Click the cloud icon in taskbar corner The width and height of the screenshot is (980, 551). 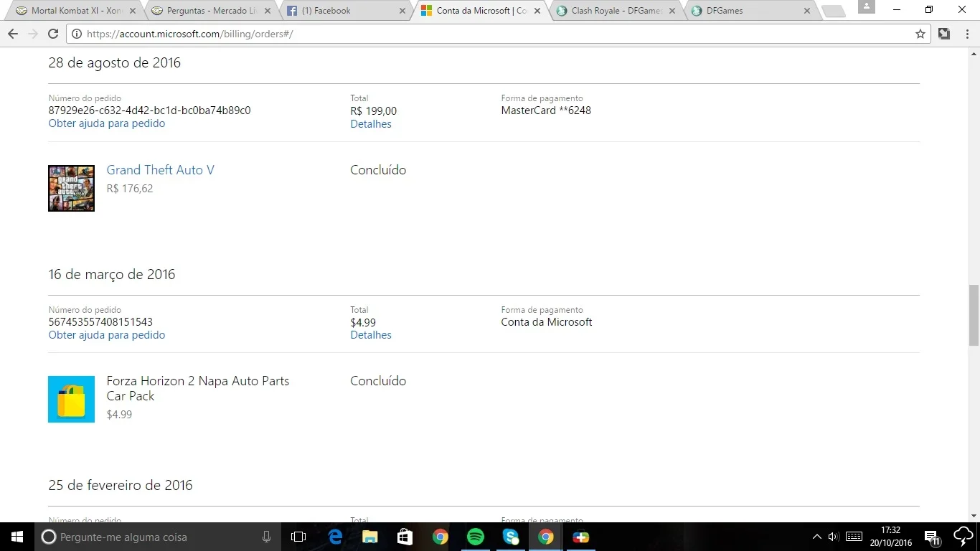click(963, 537)
